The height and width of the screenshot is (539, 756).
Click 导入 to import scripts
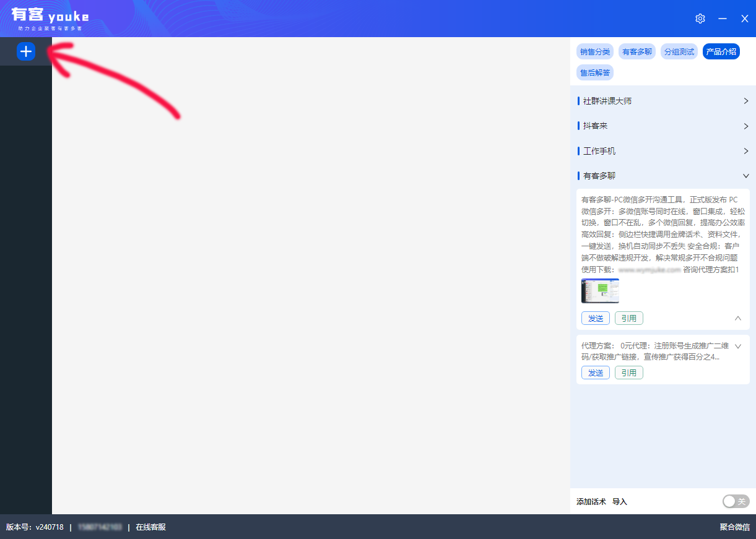(x=620, y=502)
